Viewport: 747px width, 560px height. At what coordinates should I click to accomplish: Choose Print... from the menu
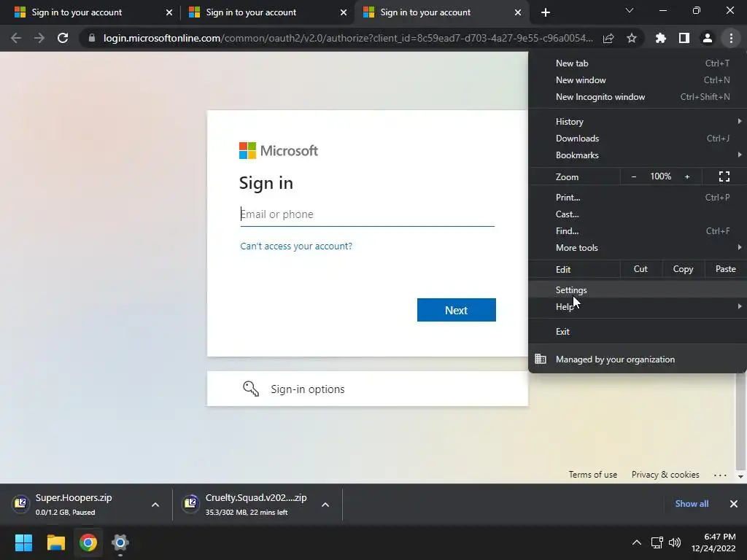click(x=638, y=197)
